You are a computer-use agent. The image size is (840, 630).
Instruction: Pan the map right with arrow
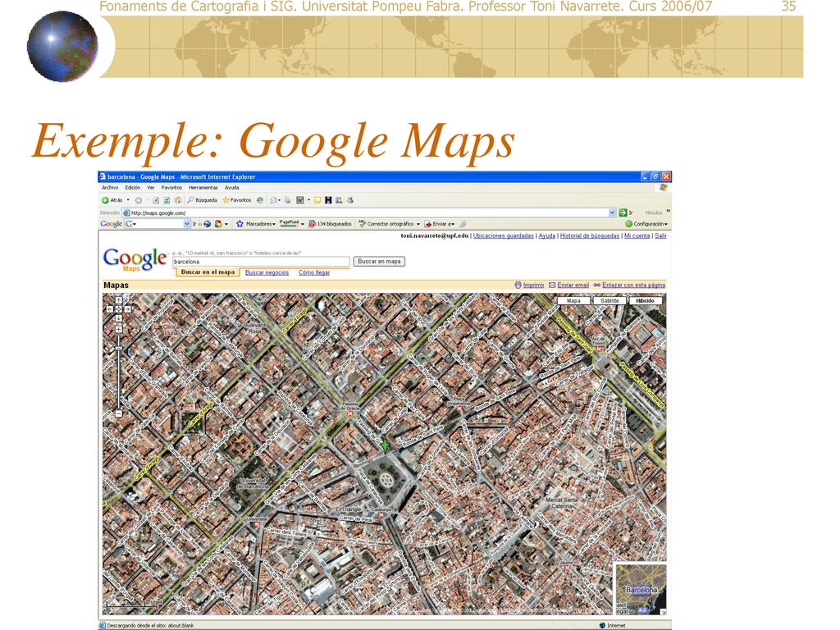(127, 309)
